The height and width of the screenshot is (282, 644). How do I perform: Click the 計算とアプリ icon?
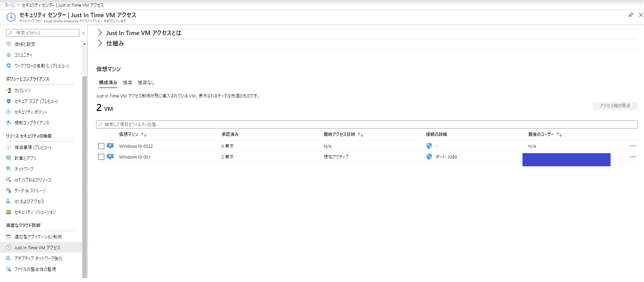pyautogui.click(x=9, y=158)
